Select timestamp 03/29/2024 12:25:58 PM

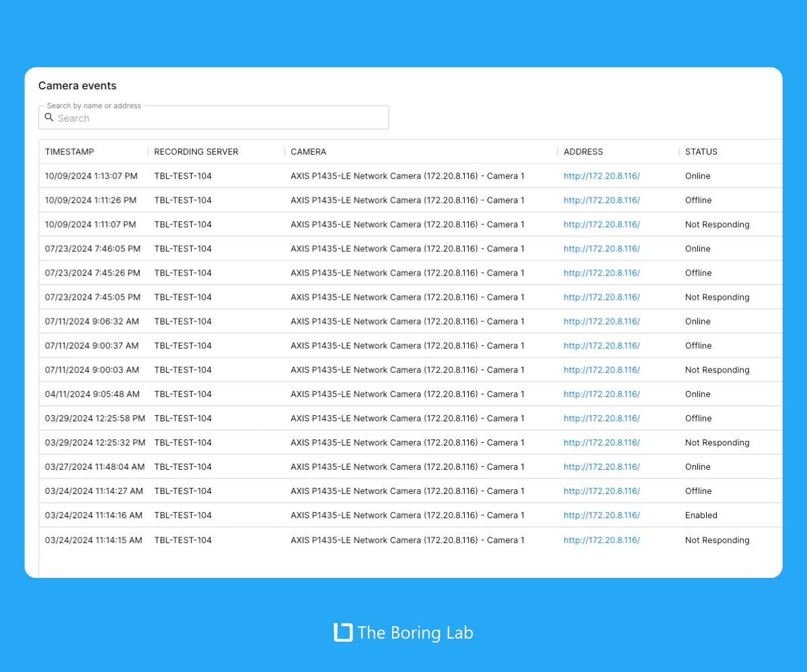click(95, 418)
